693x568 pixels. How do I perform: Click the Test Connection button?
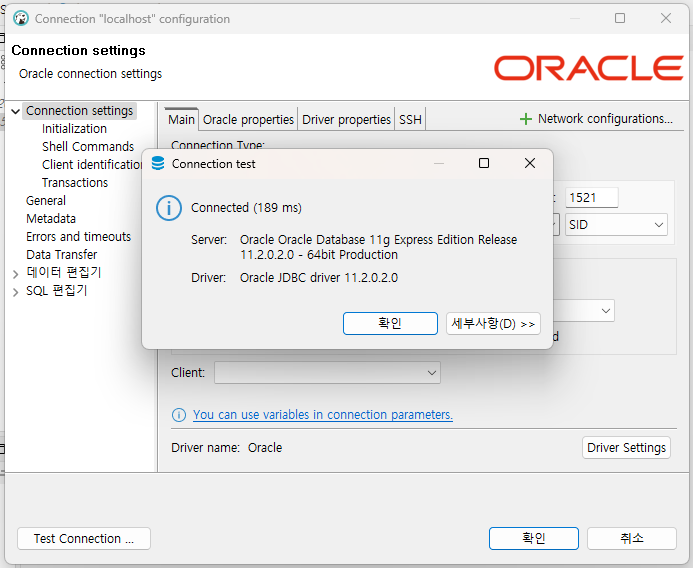(84, 538)
